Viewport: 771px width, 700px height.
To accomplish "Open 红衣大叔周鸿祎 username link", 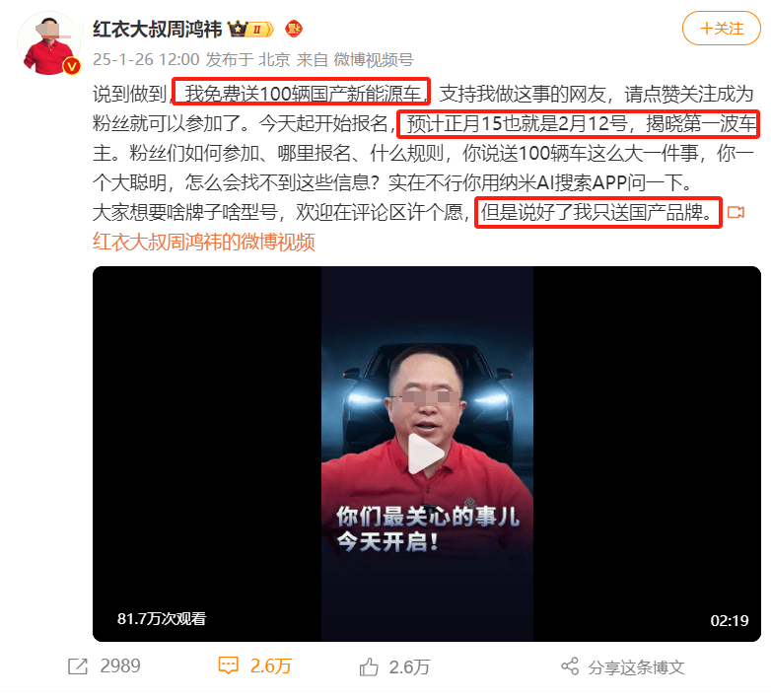I will (x=158, y=29).
